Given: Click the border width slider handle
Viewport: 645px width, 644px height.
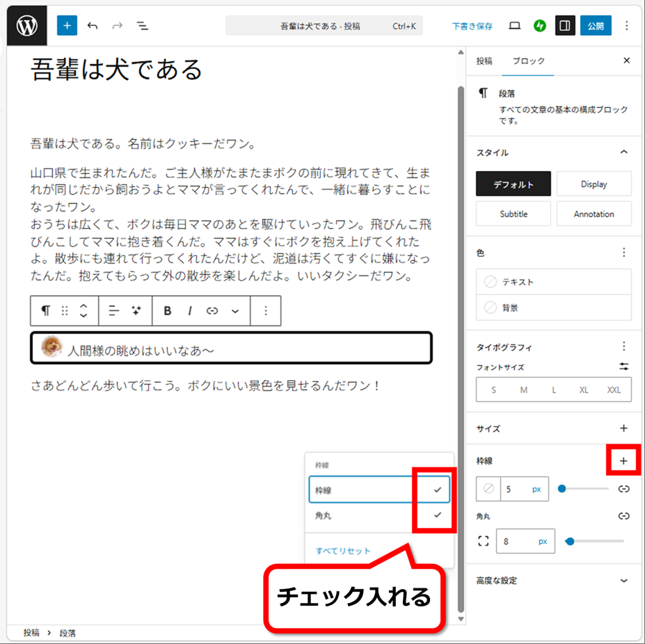Looking at the screenshot, I should [x=562, y=489].
